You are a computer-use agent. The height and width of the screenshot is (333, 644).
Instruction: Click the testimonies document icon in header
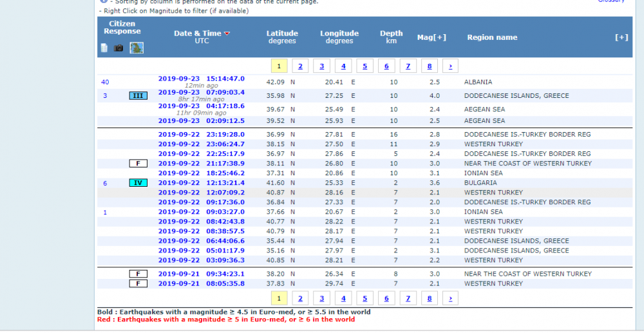(104, 48)
